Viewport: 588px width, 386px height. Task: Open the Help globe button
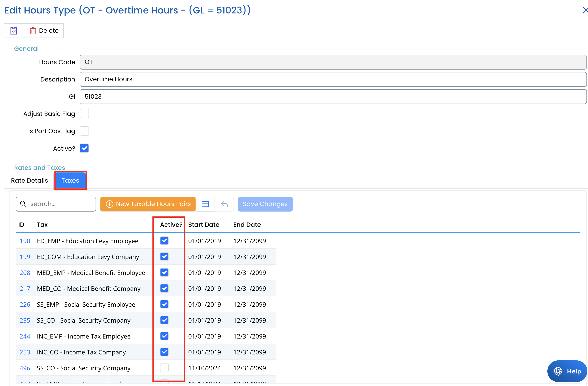(567, 371)
